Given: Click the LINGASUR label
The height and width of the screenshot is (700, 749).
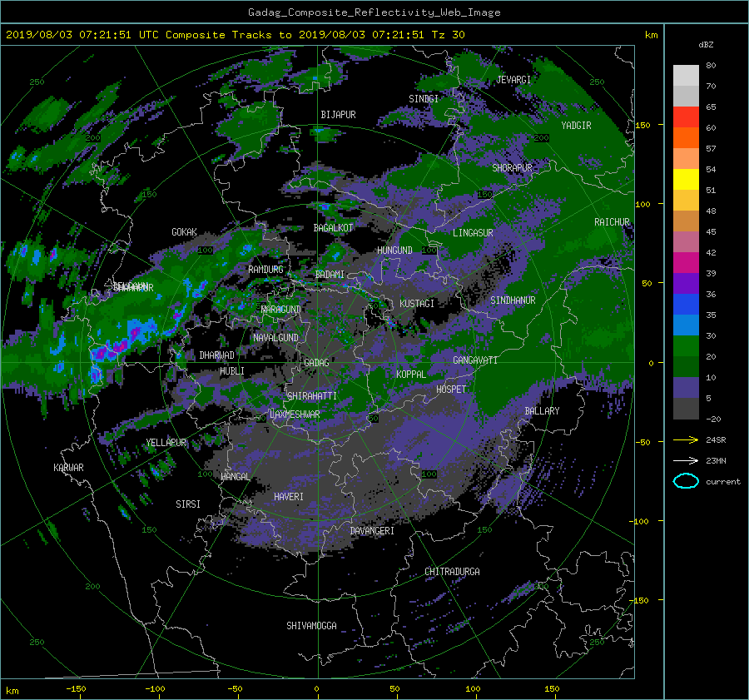Looking at the screenshot, I should click(x=473, y=233).
